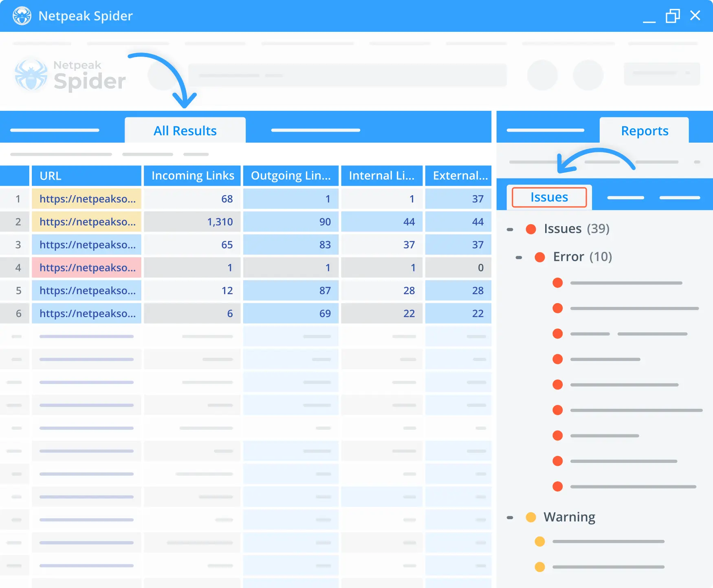The height and width of the screenshot is (588, 713).
Task: Select the Issues sub-tab
Action: (549, 197)
